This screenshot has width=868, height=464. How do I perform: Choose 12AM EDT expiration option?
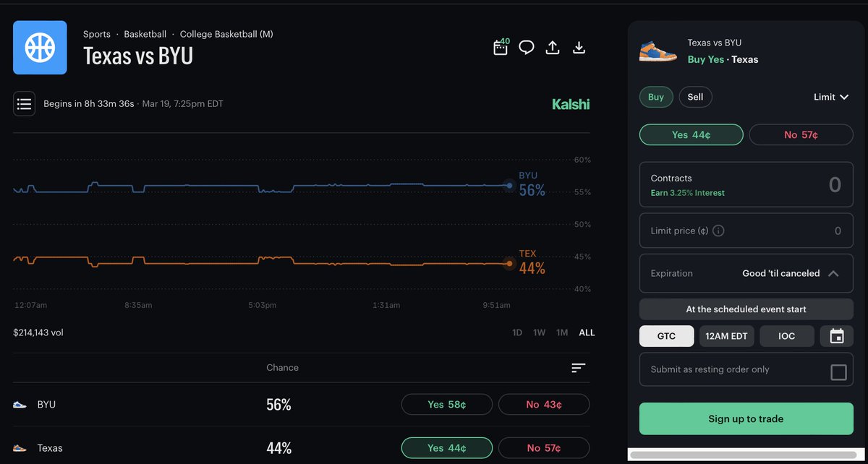pyautogui.click(x=726, y=336)
